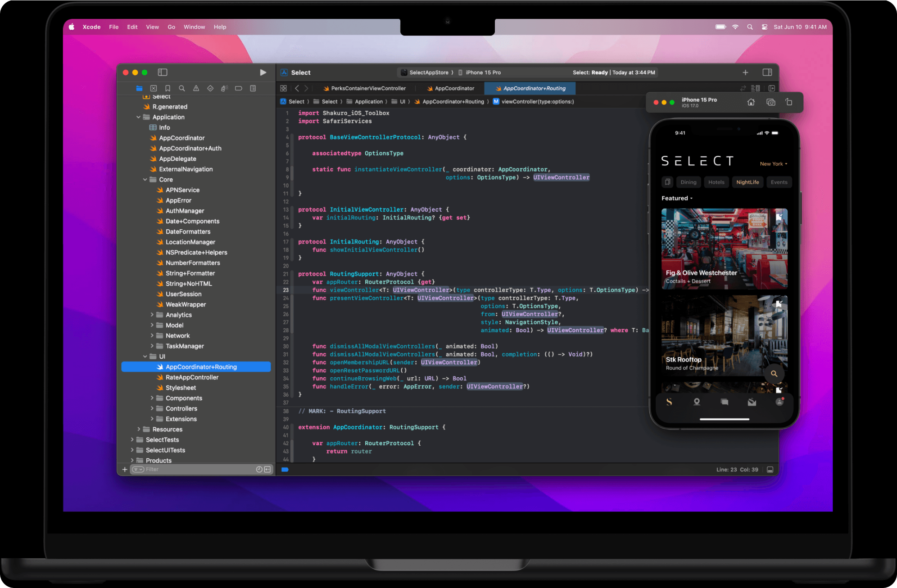Toggle recent files filter in navigator
The height and width of the screenshot is (588, 897).
coord(259,470)
